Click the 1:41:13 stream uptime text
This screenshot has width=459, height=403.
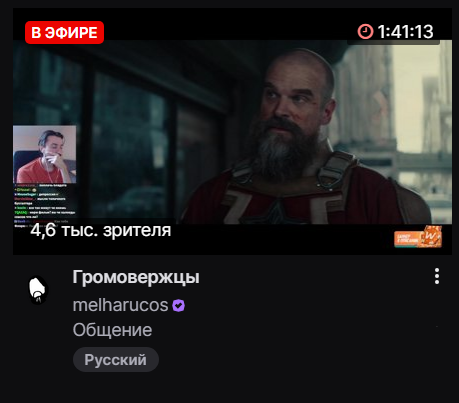[405, 32]
